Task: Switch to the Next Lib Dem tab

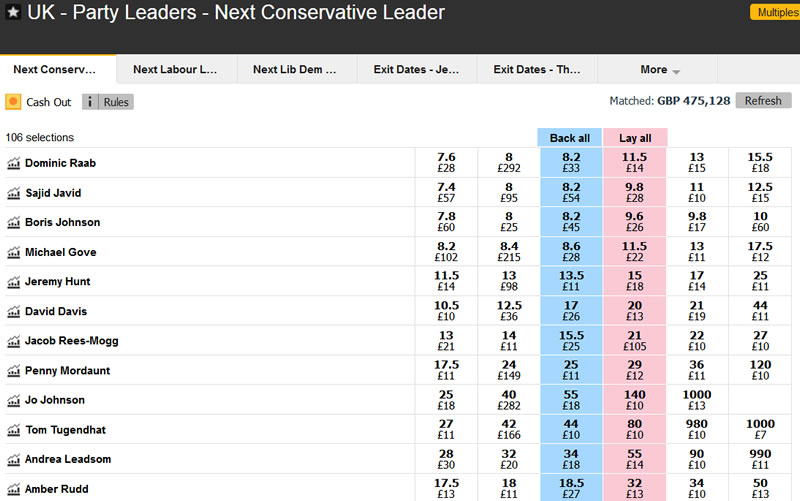Action: pos(296,70)
